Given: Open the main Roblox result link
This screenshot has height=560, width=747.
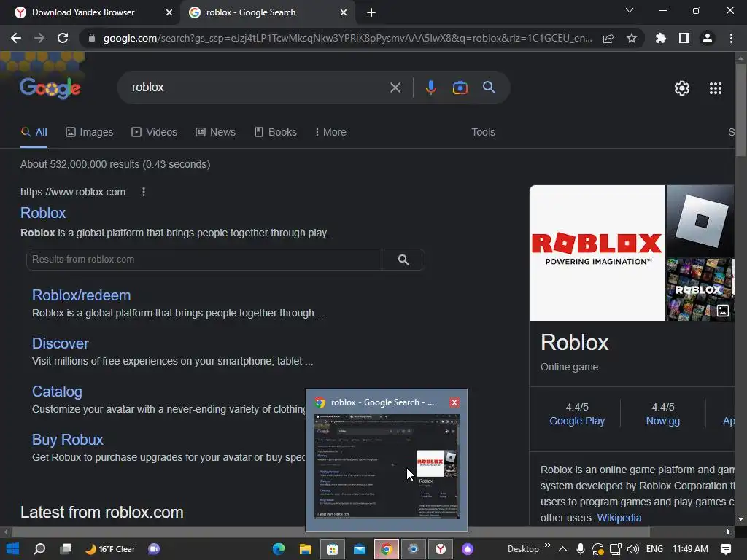Looking at the screenshot, I should (x=43, y=213).
